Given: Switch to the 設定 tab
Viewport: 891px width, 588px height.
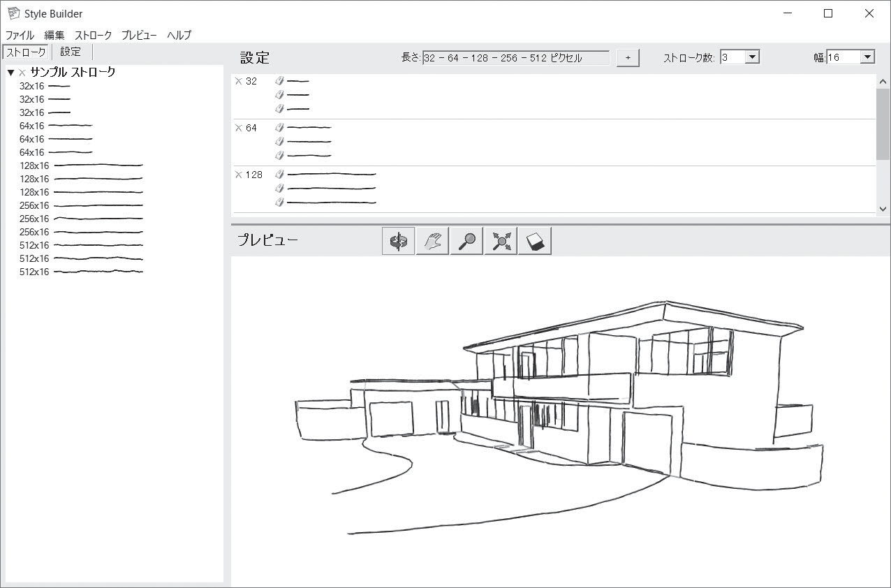Looking at the screenshot, I should point(71,52).
